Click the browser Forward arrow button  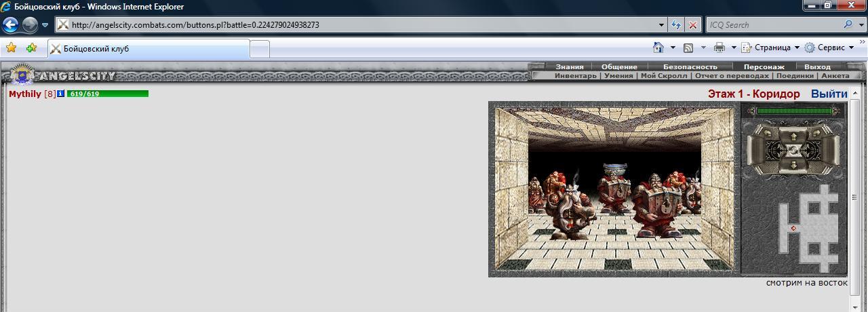point(31,25)
